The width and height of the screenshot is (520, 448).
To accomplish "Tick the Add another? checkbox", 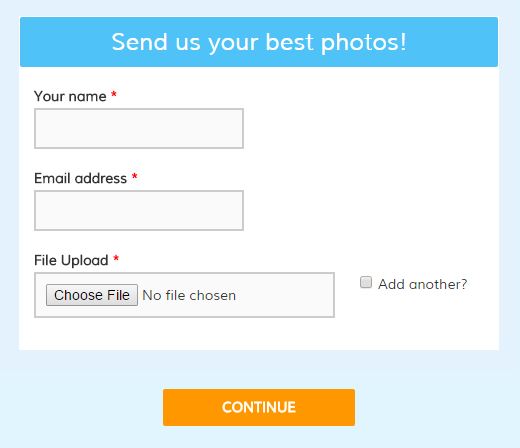I will click(366, 282).
